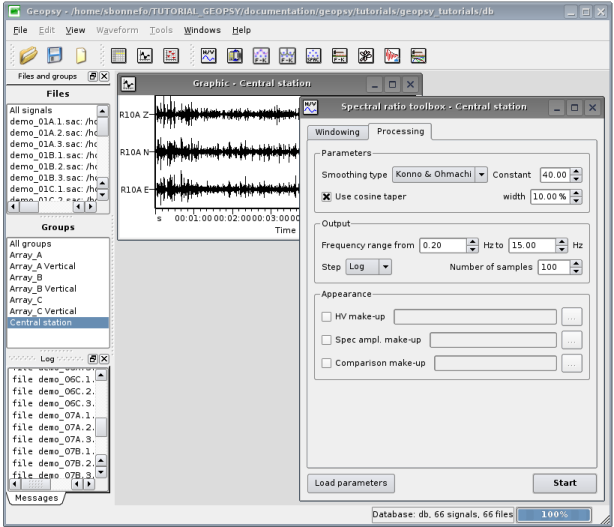
Task: Select All signals in Files list
Action: click(x=52, y=110)
